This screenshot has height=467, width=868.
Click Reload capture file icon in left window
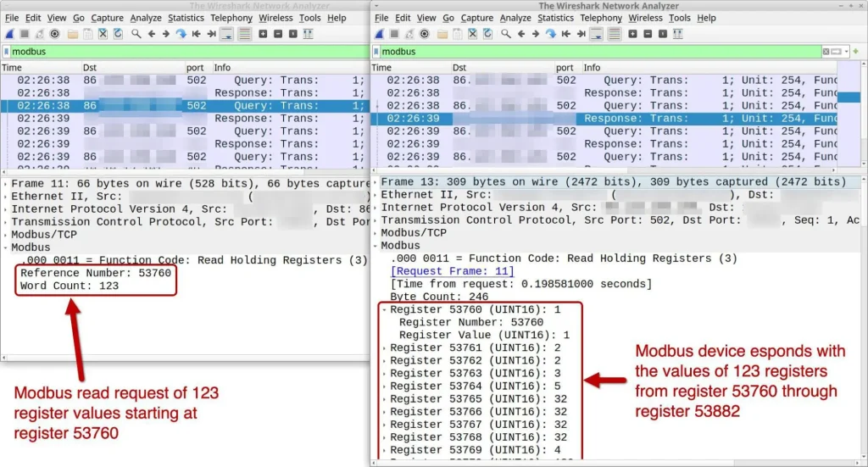click(x=118, y=34)
